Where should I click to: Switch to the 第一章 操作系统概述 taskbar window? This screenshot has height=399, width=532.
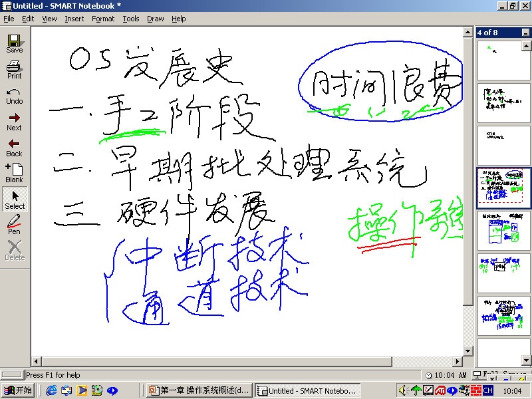click(x=199, y=390)
